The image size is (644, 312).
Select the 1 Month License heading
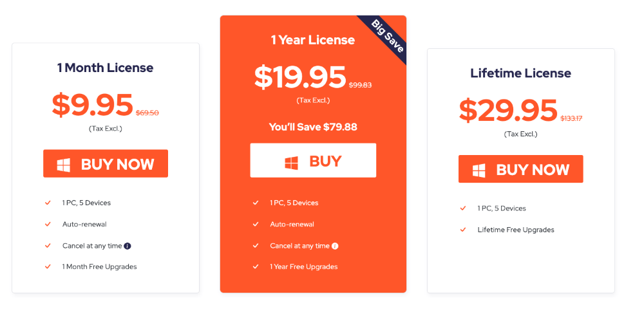pos(105,68)
